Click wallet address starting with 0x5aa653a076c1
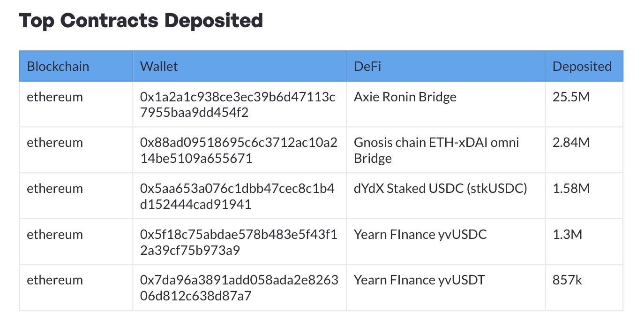 [x=237, y=196]
